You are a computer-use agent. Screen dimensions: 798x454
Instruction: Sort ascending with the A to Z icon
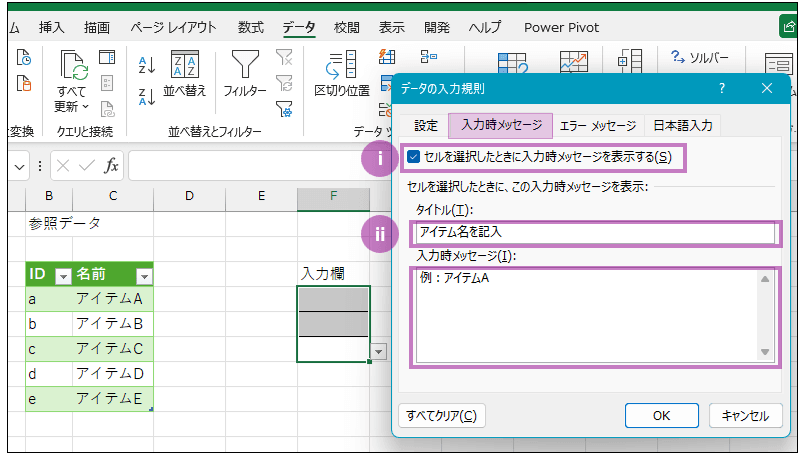pyautogui.click(x=147, y=65)
